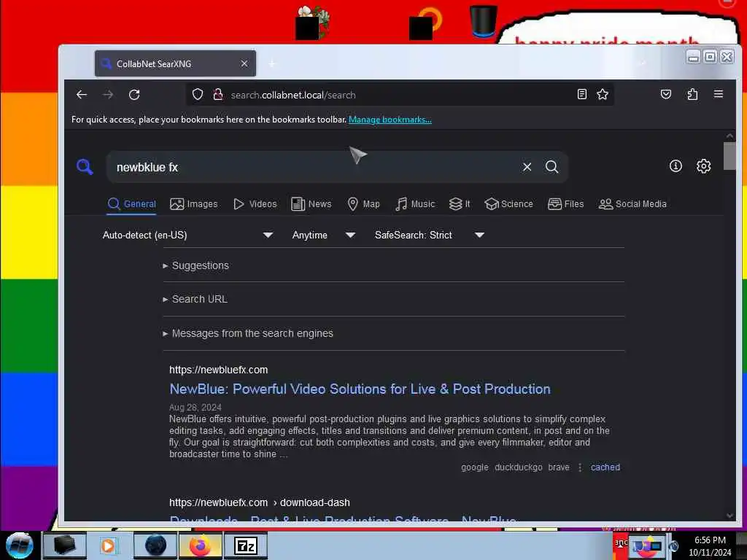Viewport: 747px width, 560px height.
Task: Open the Auto-detect (en-US) language dropdown
Action: coord(187,235)
